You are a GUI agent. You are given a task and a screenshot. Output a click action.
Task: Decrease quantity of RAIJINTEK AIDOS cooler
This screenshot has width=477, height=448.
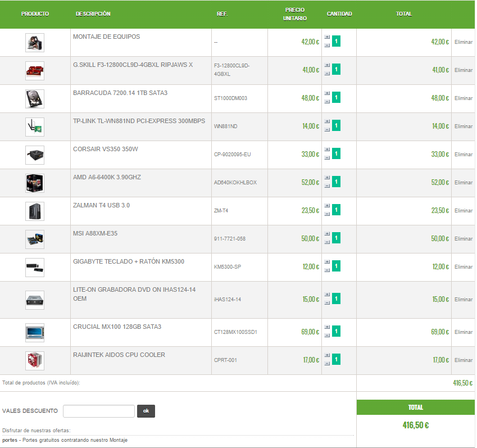tap(327, 363)
